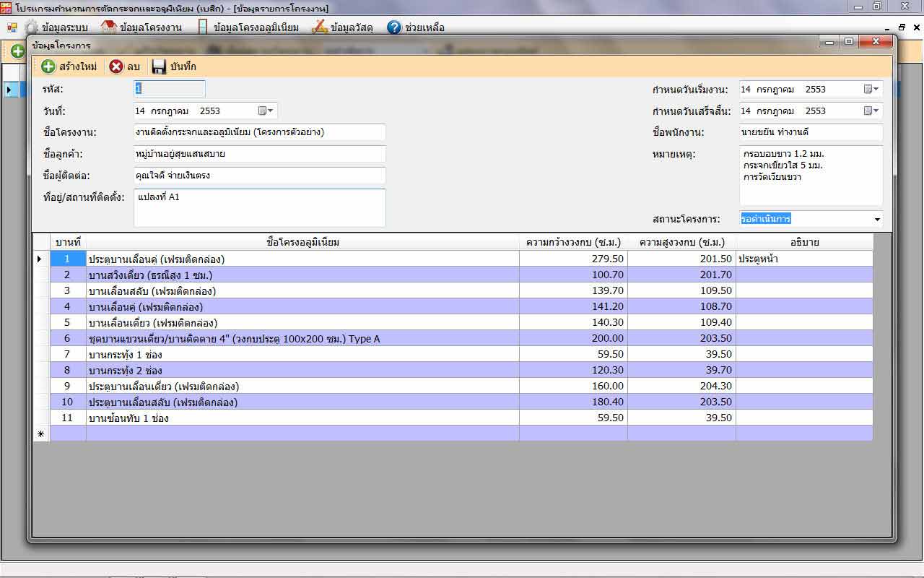Open calendar dropdown for วันที่ field
This screenshot has height=578, width=924.
(x=266, y=111)
